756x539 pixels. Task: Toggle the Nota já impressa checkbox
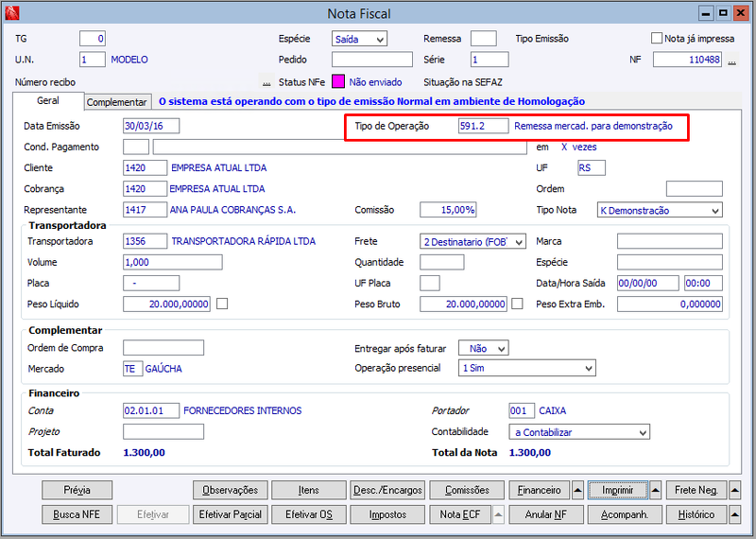click(x=656, y=38)
